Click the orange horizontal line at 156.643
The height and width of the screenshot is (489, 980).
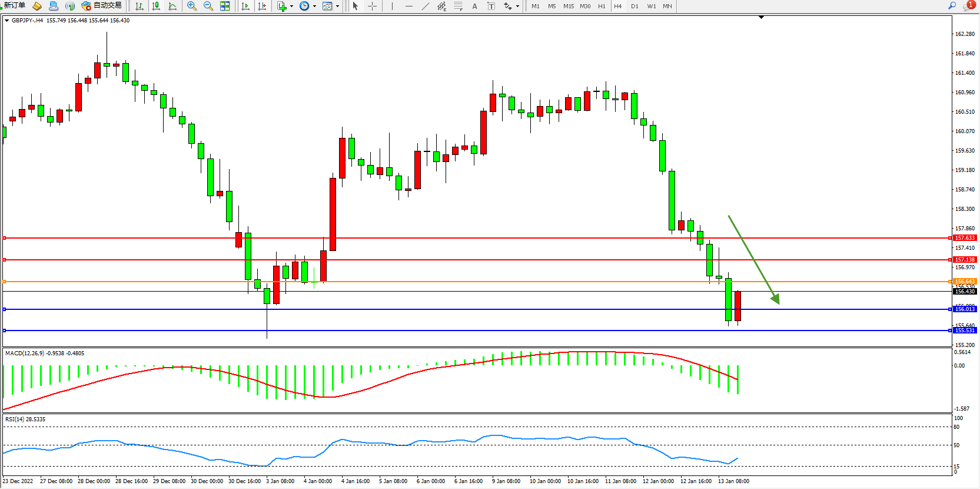coord(471,282)
